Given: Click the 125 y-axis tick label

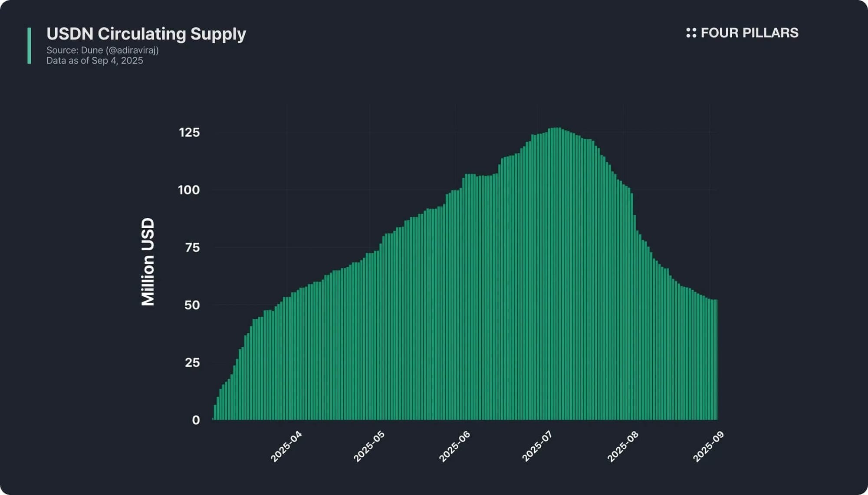Looking at the screenshot, I should pos(189,132).
